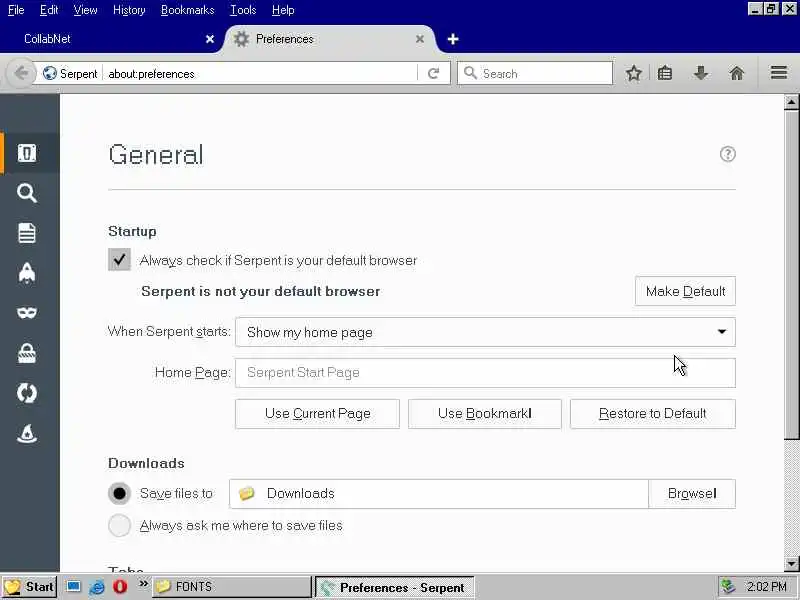Viewport: 800px width, 600px height.
Task: Open the Edit menu
Action: (x=49, y=10)
